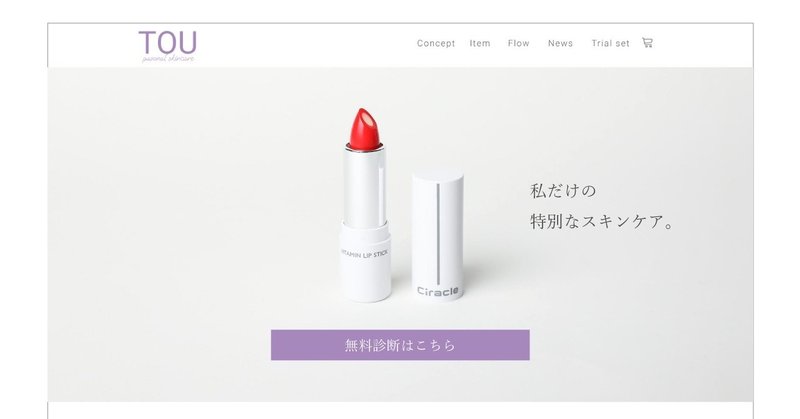Click the red lipstick tip
800x419 pixels.
tap(365, 129)
